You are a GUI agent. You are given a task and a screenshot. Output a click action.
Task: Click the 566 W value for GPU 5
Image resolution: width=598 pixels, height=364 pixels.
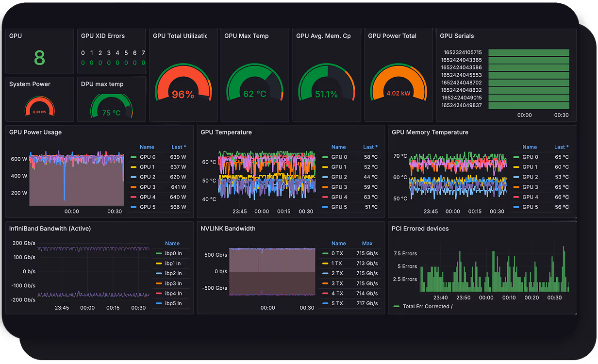pos(178,207)
